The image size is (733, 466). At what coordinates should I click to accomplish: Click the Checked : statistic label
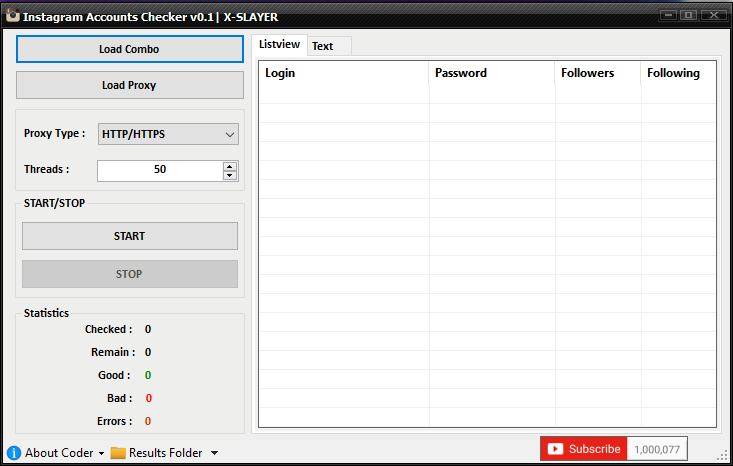pyautogui.click(x=108, y=330)
